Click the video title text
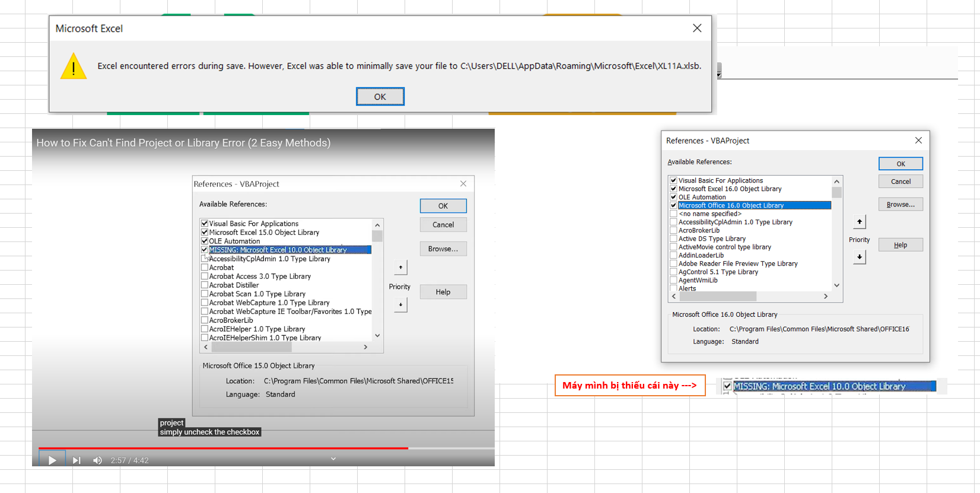 click(x=183, y=143)
